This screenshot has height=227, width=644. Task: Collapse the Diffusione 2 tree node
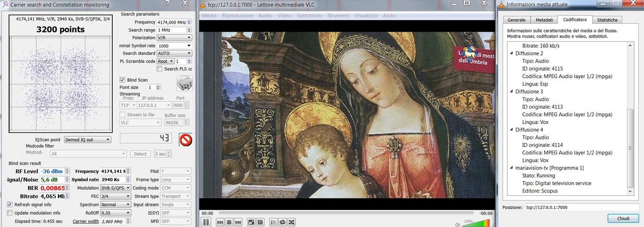point(511,53)
